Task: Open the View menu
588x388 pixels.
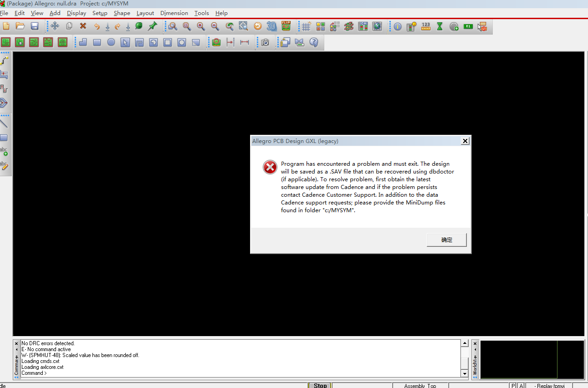Action: tap(37, 13)
